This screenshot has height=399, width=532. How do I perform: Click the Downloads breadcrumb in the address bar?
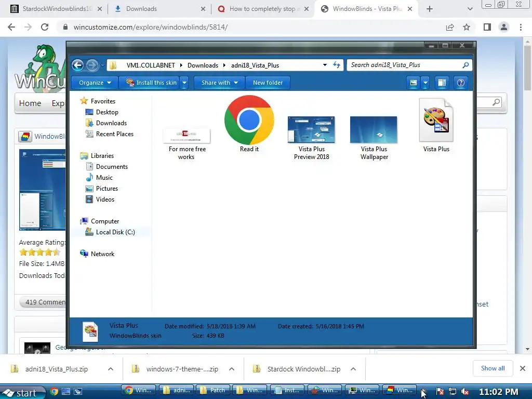pyautogui.click(x=203, y=65)
